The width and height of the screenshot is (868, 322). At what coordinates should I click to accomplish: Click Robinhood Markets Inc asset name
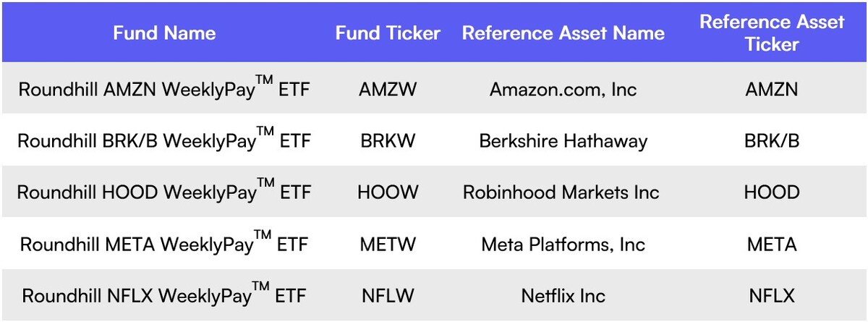coord(561,192)
